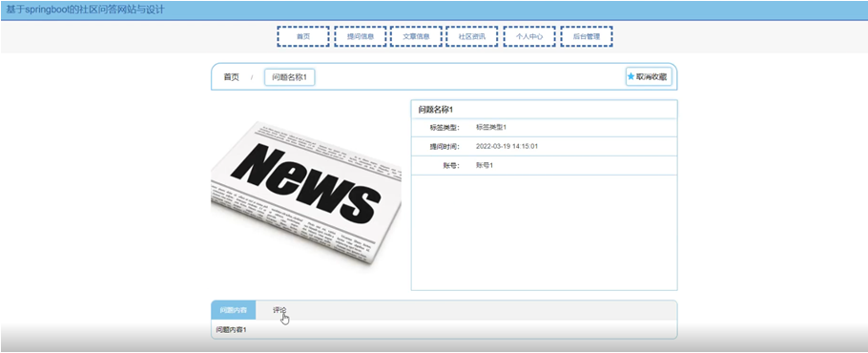Click the 取消收藏 button
Screen dimensions: 868x353
click(x=649, y=77)
